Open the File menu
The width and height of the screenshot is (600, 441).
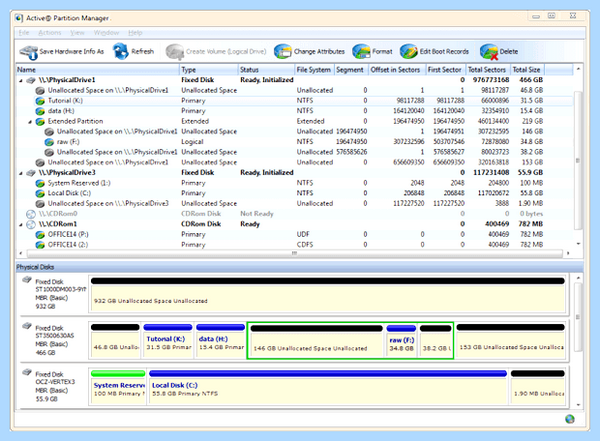(24, 33)
